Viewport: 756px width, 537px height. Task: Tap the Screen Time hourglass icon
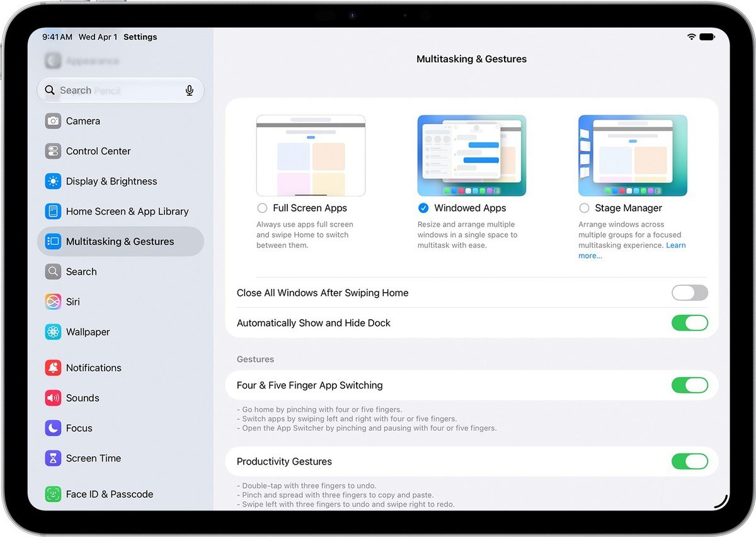point(53,458)
